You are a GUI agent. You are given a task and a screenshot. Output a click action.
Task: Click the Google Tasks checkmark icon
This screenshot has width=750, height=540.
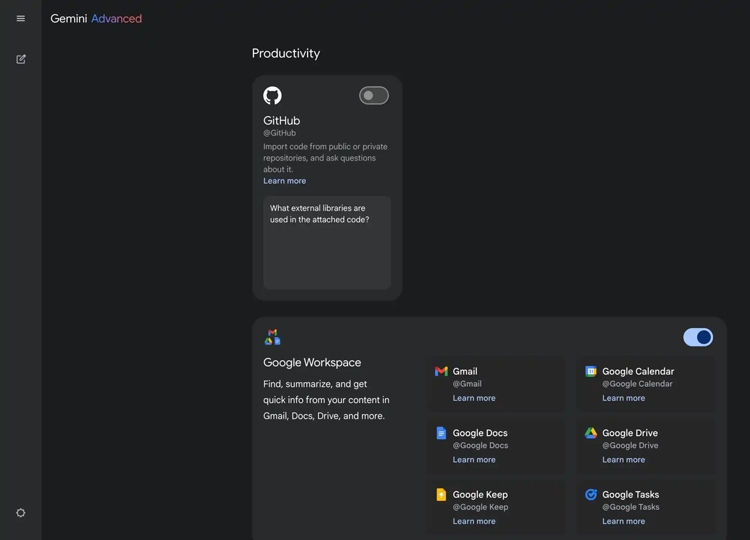[x=591, y=495]
